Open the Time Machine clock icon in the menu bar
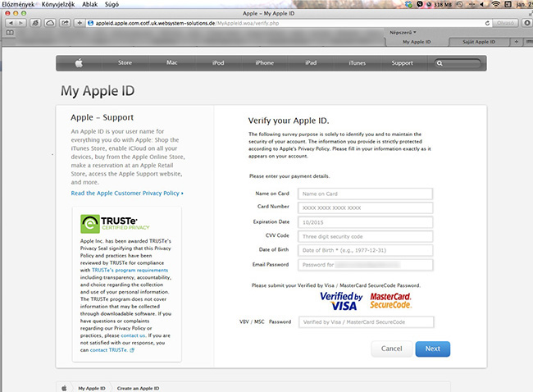 [x=459, y=4]
